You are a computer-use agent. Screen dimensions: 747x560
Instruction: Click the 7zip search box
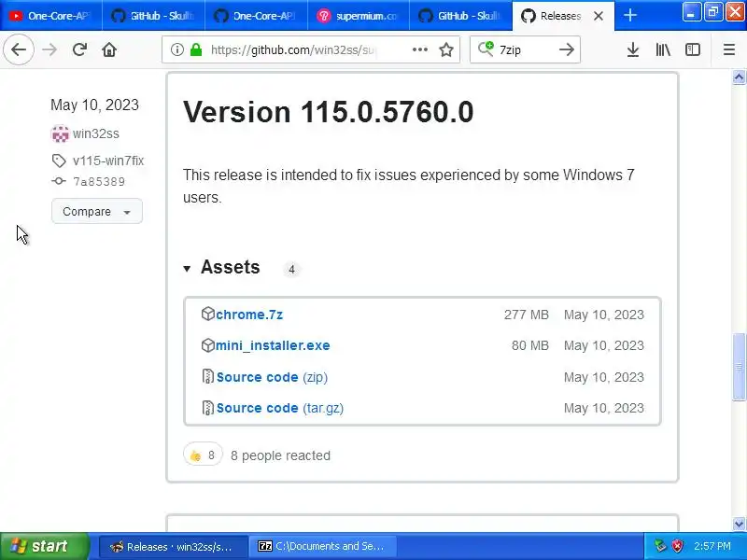525,49
